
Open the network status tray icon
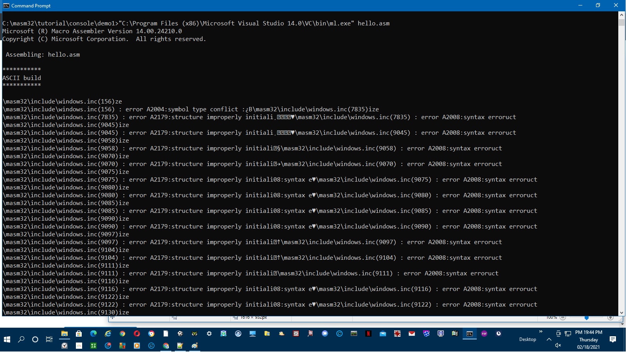point(568,334)
